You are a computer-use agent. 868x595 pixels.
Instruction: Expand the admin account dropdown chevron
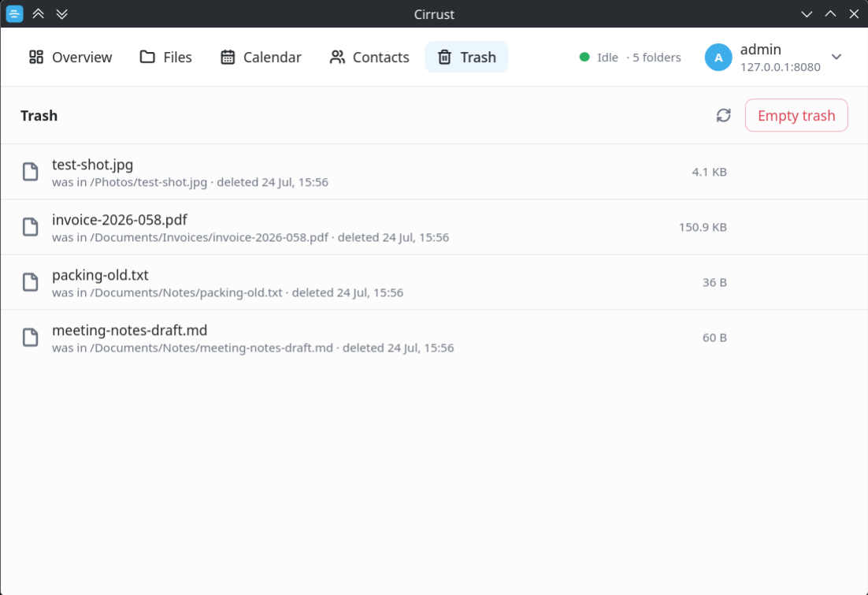[836, 57]
